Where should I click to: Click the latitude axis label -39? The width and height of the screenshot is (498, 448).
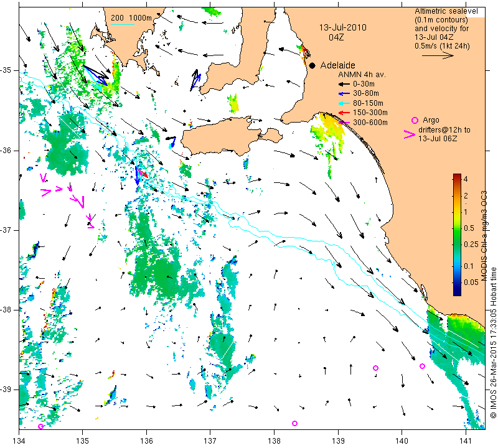pyautogui.click(x=6, y=390)
